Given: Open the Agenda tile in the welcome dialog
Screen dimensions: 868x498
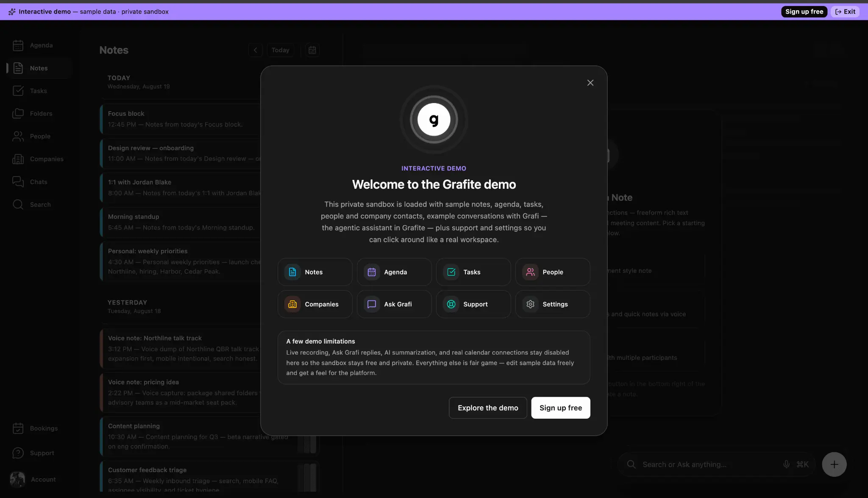Looking at the screenshot, I should click(x=394, y=272).
